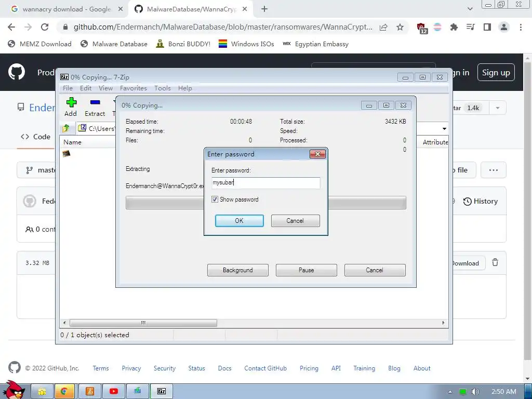Open Chrome from the taskbar
Viewport: 532px width, 399px height.
(63, 391)
